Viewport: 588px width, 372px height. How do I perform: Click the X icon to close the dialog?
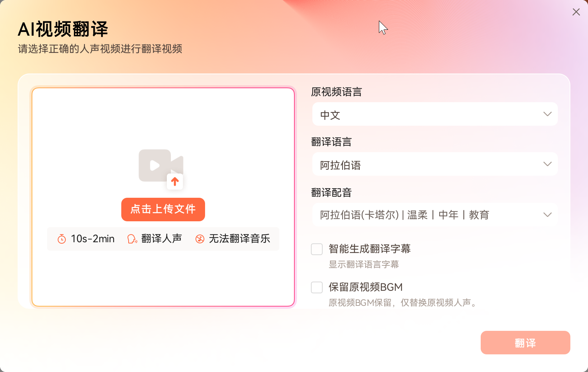[576, 12]
